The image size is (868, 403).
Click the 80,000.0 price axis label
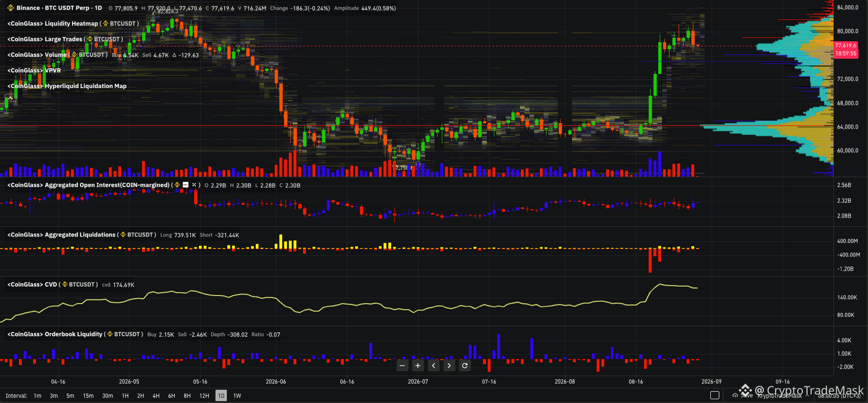[x=848, y=31]
